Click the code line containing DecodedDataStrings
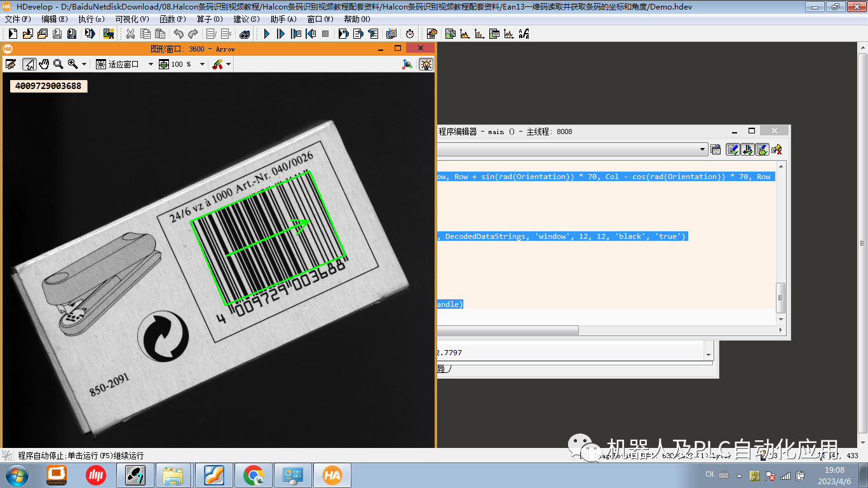Viewport: 868px width, 488px height. [x=563, y=236]
